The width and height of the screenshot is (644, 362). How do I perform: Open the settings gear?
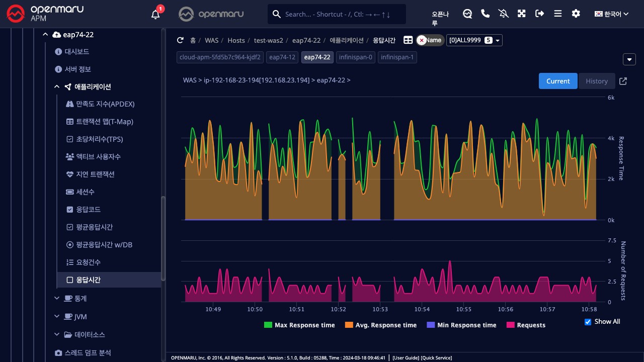click(x=576, y=14)
